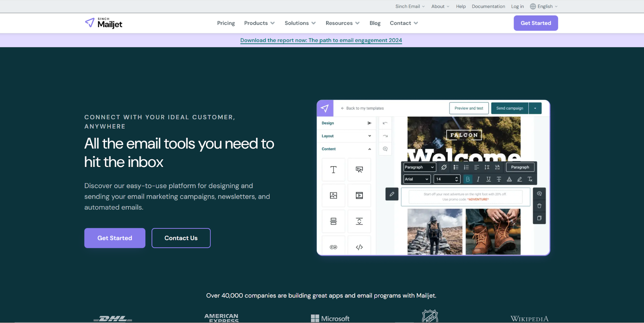
Task: Toggle underline formatting
Action: 488,179
